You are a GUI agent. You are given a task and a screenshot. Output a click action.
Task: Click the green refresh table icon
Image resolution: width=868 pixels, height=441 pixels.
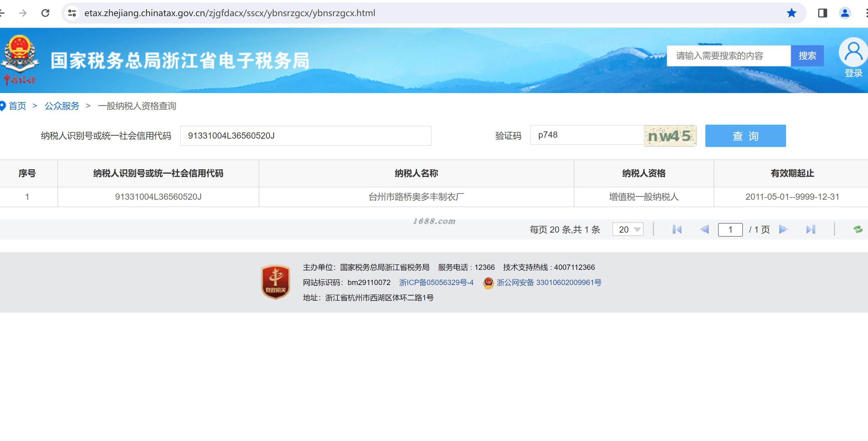(x=857, y=229)
